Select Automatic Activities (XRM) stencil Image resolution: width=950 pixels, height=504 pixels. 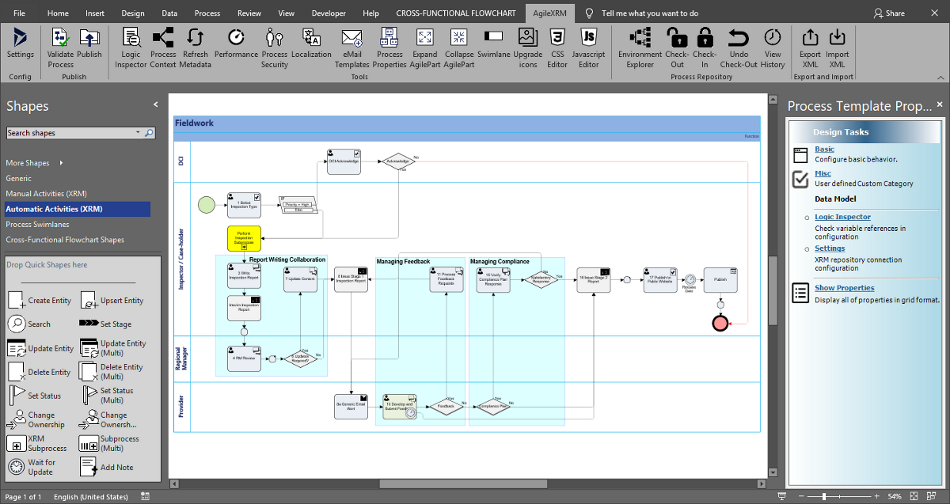pyautogui.click(x=78, y=209)
